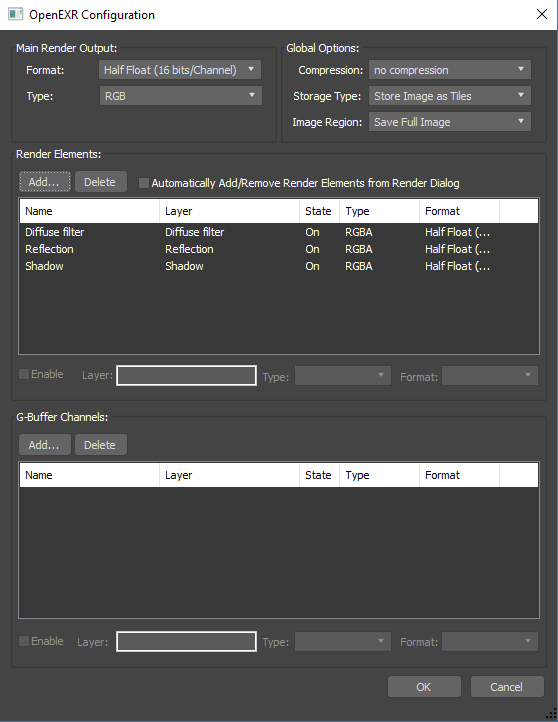Screen dimensions: 558x722
Task: Click the Layer column header in Render Elements
Action: tap(229, 211)
